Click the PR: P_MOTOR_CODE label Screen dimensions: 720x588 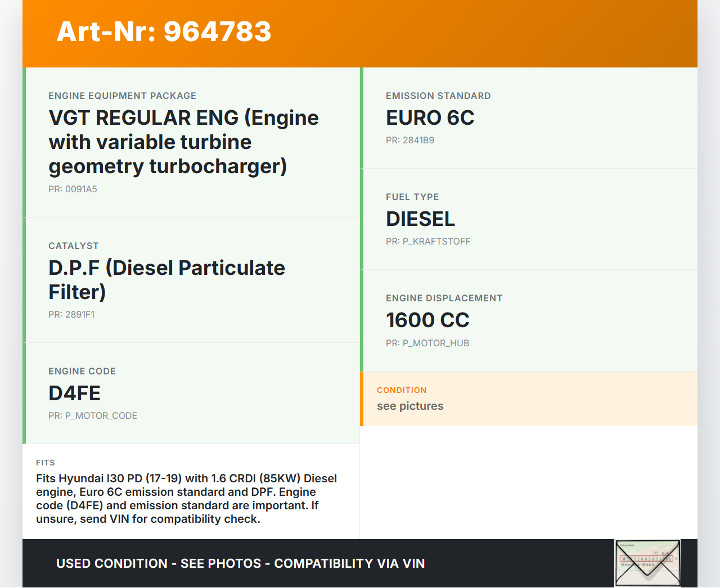[x=93, y=416]
